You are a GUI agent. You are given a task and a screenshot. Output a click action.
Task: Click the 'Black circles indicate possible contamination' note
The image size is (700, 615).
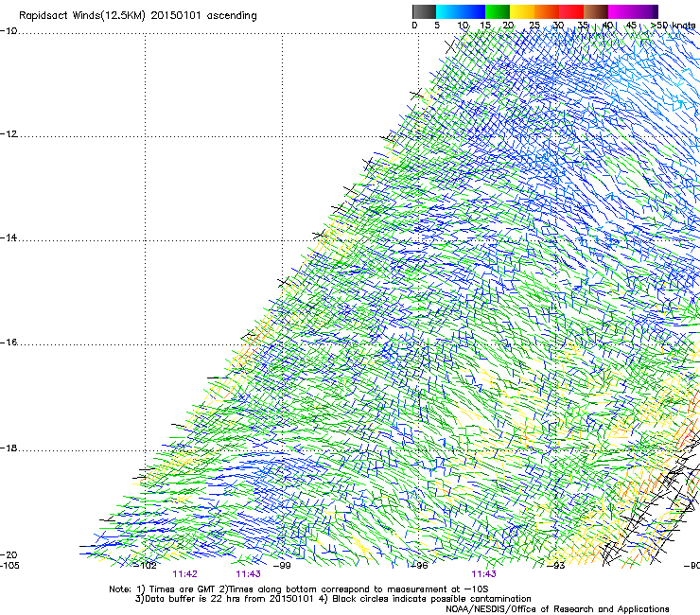[431, 599]
